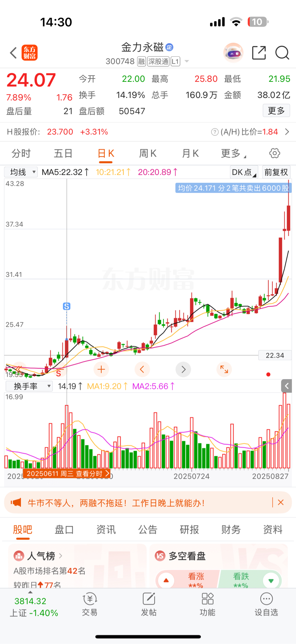
Task: Tap the fullscreen expand chart icon
Action: (x=224, y=369)
